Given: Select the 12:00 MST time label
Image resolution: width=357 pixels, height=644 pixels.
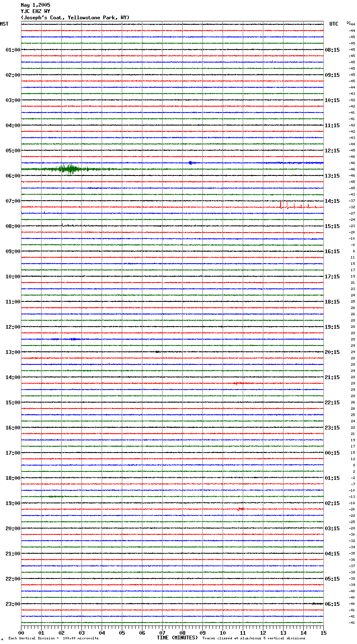Looking at the screenshot, I should 13,327.
